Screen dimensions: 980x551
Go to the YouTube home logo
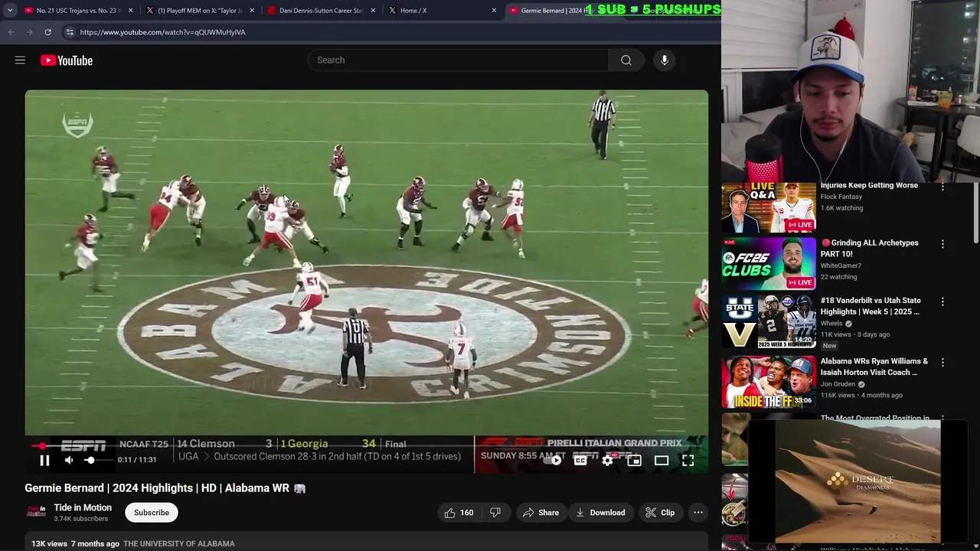(67, 60)
